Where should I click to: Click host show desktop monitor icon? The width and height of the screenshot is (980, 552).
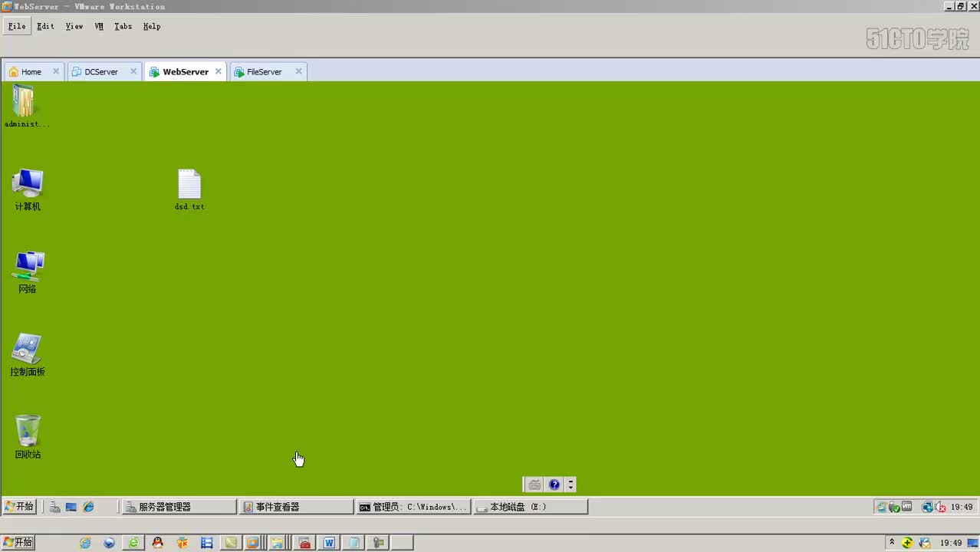click(x=972, y=543)
